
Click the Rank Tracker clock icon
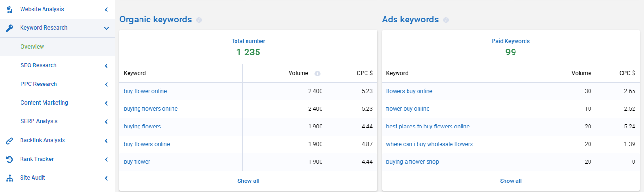click(10, 159)
